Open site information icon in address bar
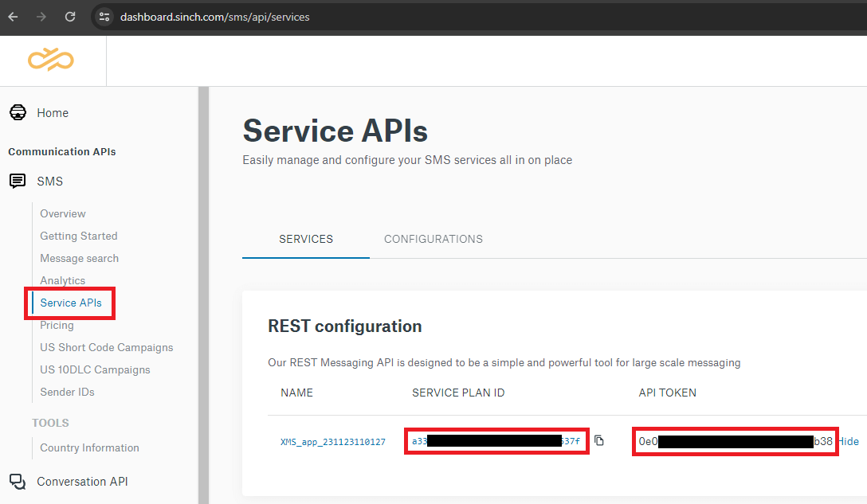Viewport: 867px width, 504px height. (104, 18)
